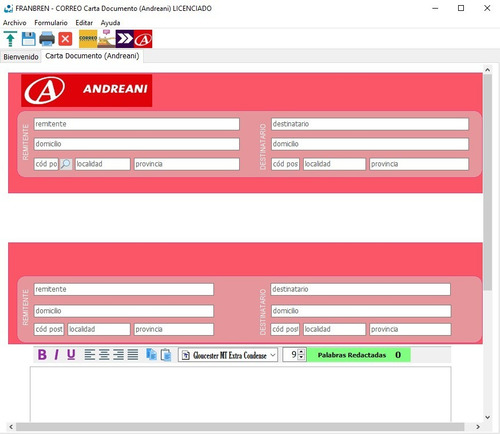Image resolution: width=500 pixels, height=434 pixels.
Task: Click the top destinatario provincia field
Action: click(x=419, y=164)
